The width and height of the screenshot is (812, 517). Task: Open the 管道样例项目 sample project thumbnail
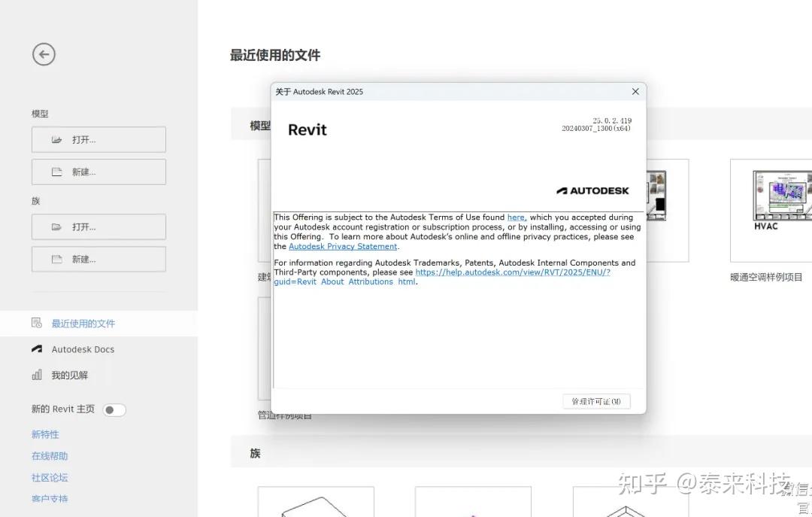click(265, 348)
